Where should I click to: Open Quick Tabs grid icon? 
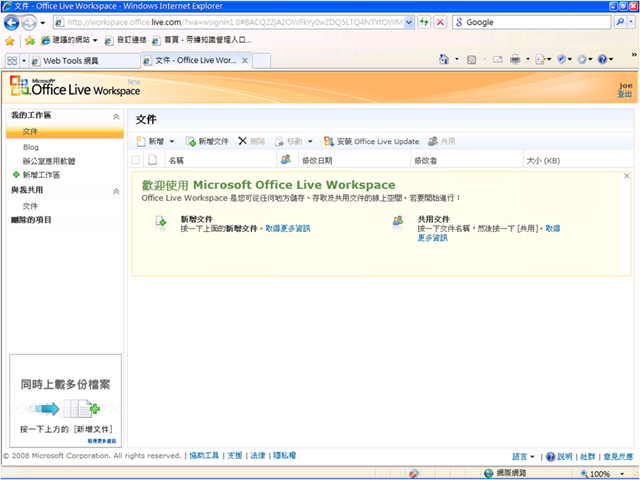(12, 61)
